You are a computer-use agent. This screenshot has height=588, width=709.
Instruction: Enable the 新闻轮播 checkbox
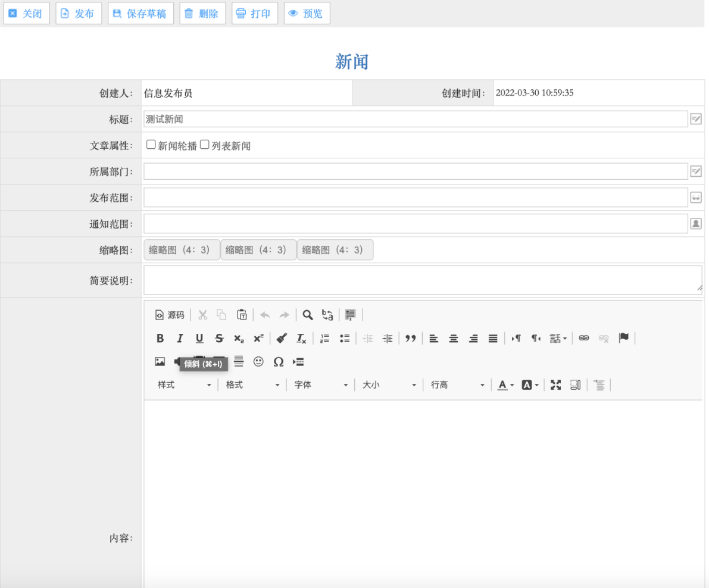151,145
